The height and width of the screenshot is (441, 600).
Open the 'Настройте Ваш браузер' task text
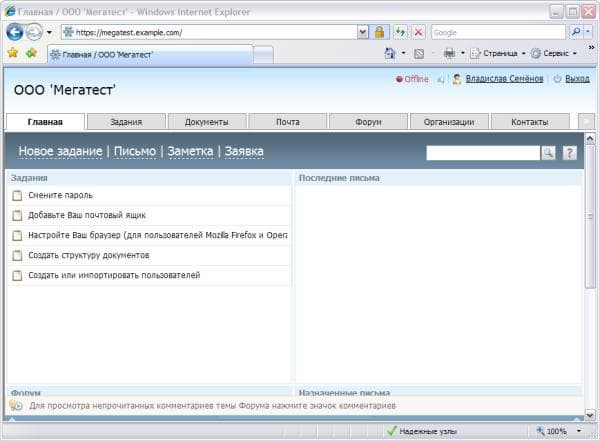[x=158, y=235]
